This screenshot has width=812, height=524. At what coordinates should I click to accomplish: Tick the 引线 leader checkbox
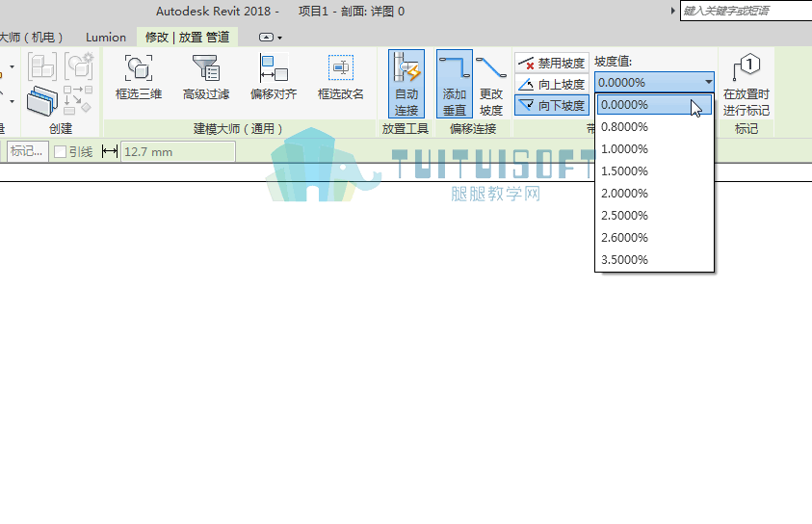coord(60,152)
